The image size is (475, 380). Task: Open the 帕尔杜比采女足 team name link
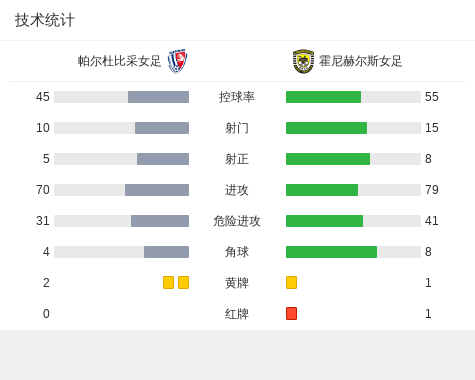[119, 61]
